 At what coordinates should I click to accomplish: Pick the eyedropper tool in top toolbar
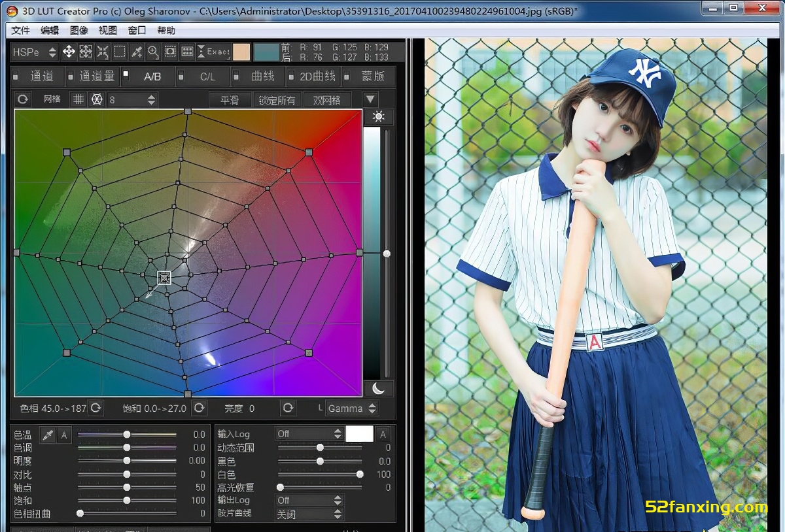137,52
